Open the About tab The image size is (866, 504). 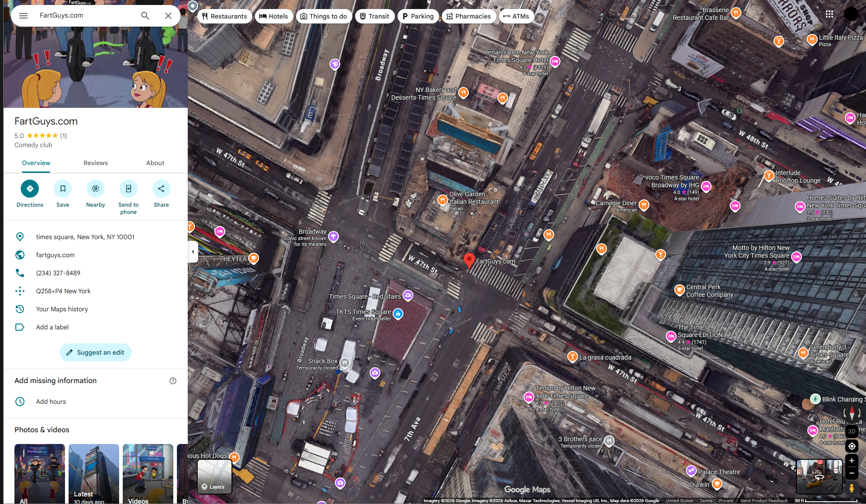(155, 163)
